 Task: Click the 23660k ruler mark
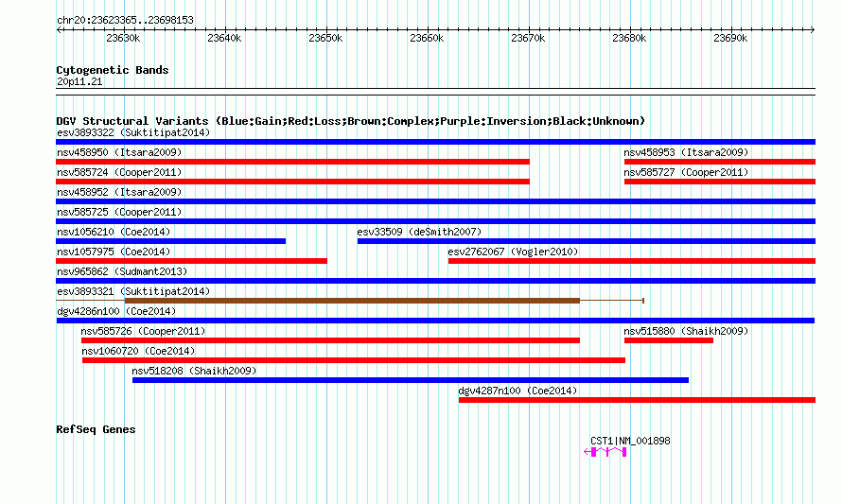tap(427, 38)
